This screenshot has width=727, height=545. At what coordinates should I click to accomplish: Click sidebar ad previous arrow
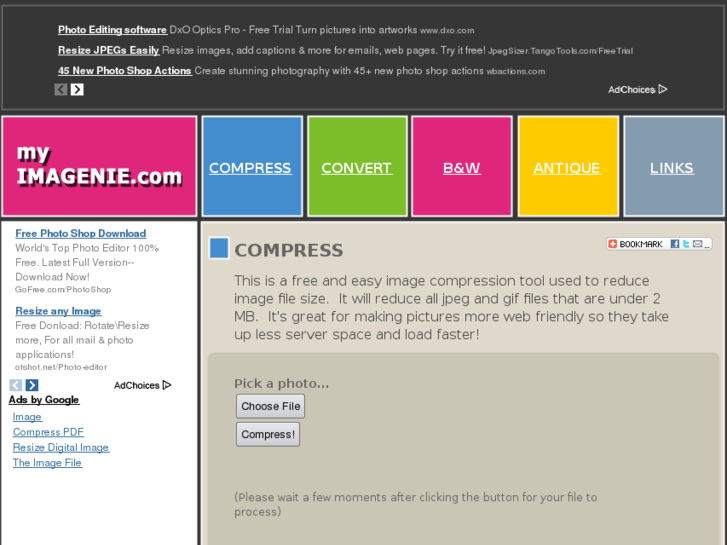(x=16, y=385)
